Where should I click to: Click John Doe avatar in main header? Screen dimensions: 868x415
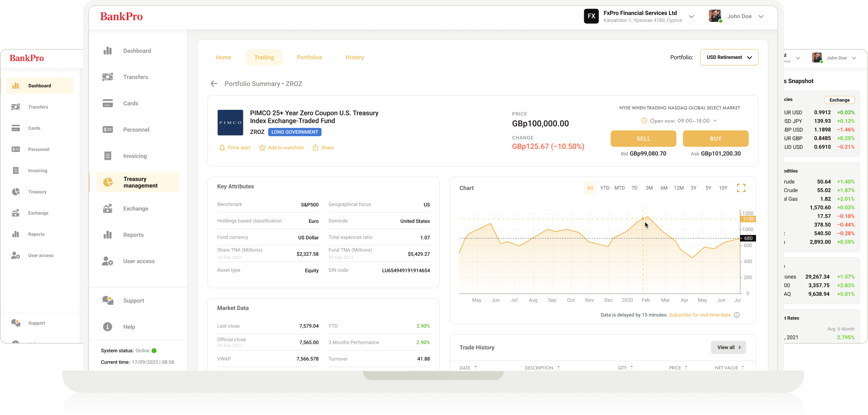tap(715, 16)
